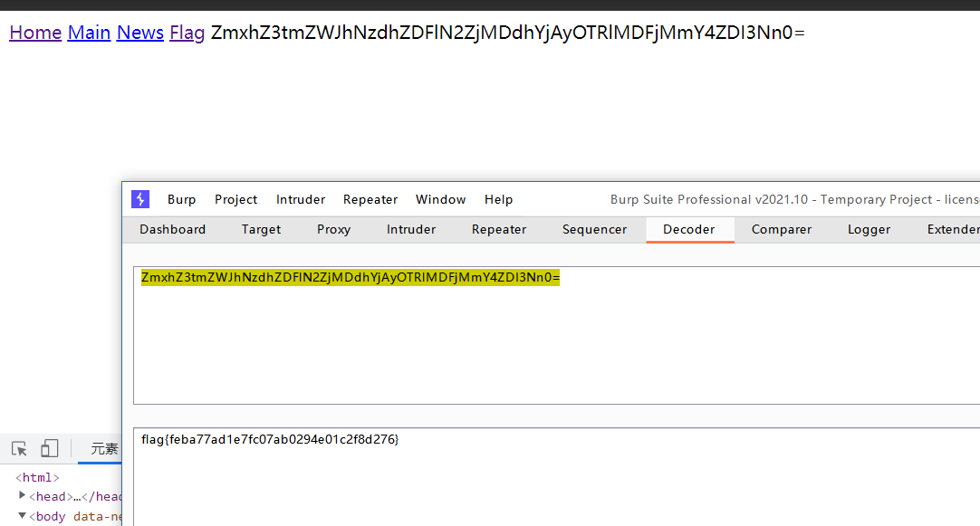Screen dimensions: 980x526
Task: Click the Burp Suite lightning logo icon
Action: tap(140, 199)
